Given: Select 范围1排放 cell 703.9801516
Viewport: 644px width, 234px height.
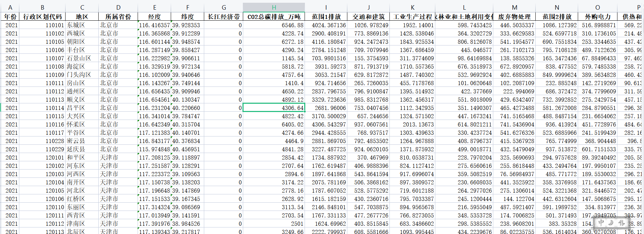Looking at the screenshot, I should coord(326,58).
